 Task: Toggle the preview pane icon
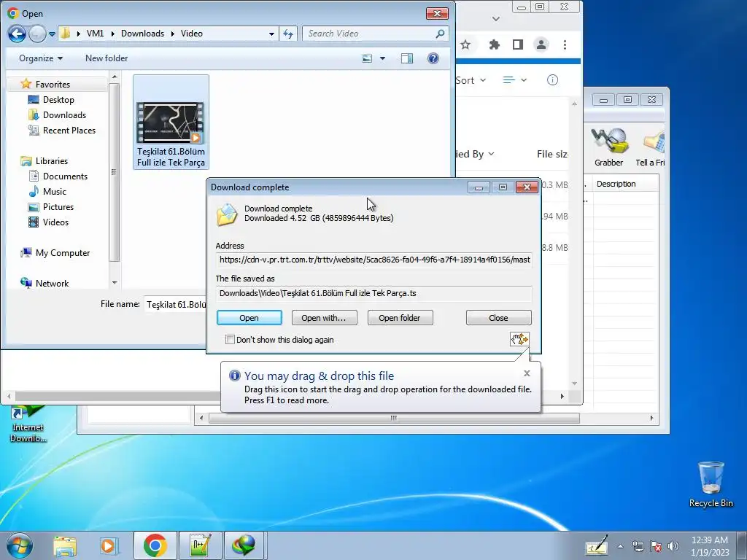click(407, 58)
